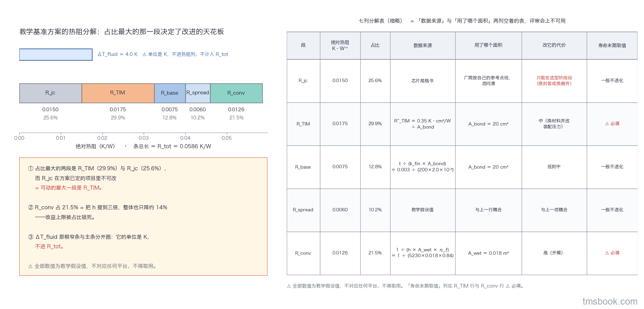The height and width of the screenshot is (309, 644).
Task: Click the '七列分解表（缩略）' table caption
Action: point(381,21)
